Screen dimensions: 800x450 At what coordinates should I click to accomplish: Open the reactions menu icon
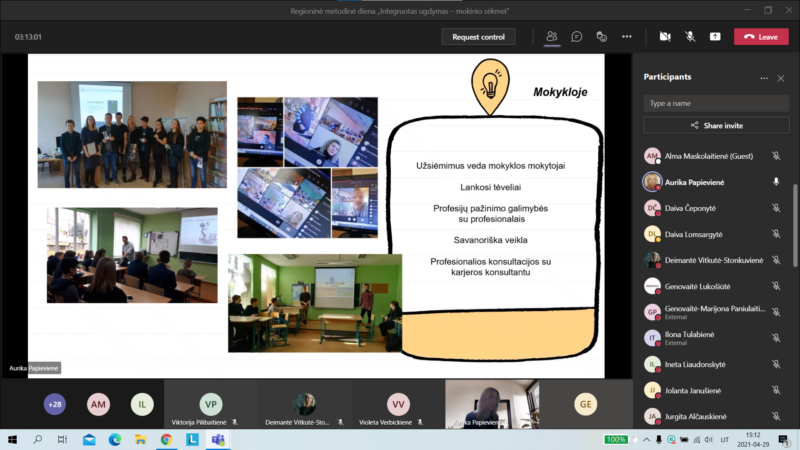(x=601, y=37)
